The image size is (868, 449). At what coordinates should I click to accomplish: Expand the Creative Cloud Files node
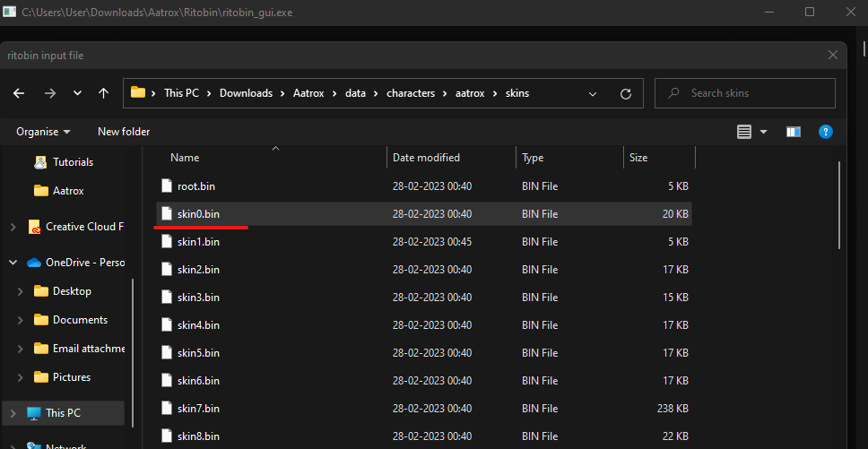(13, 227)
